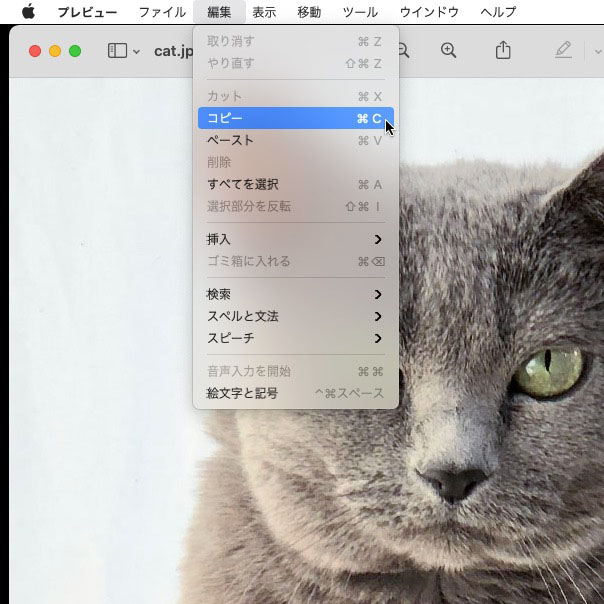Close the 編集 menu in the menu bar

coord(219,12)
